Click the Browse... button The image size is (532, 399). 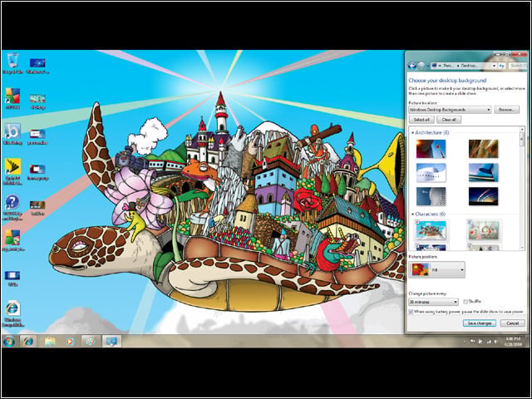(506, 110)
